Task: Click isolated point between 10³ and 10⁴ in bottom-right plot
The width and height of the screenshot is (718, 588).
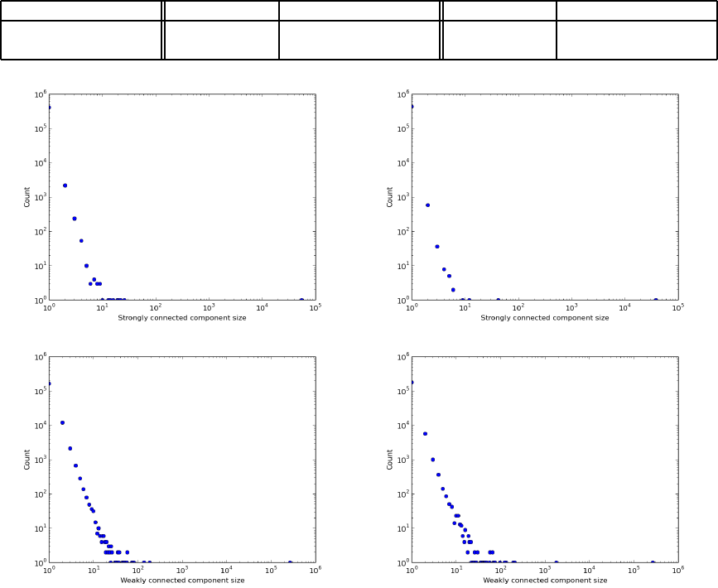Action: (556, 562)
